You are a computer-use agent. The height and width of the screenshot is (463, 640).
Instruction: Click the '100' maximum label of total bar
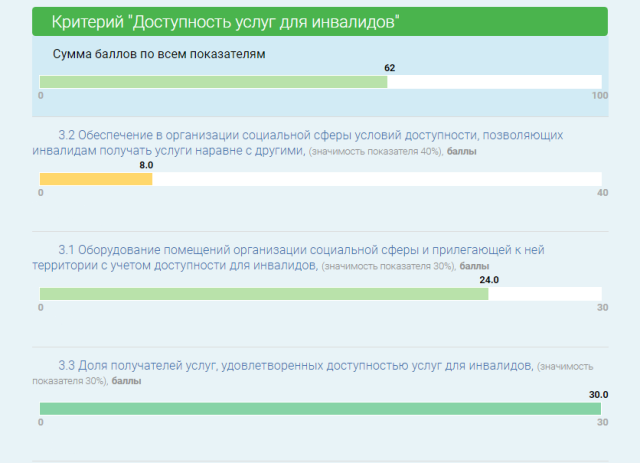coord(600,96)
